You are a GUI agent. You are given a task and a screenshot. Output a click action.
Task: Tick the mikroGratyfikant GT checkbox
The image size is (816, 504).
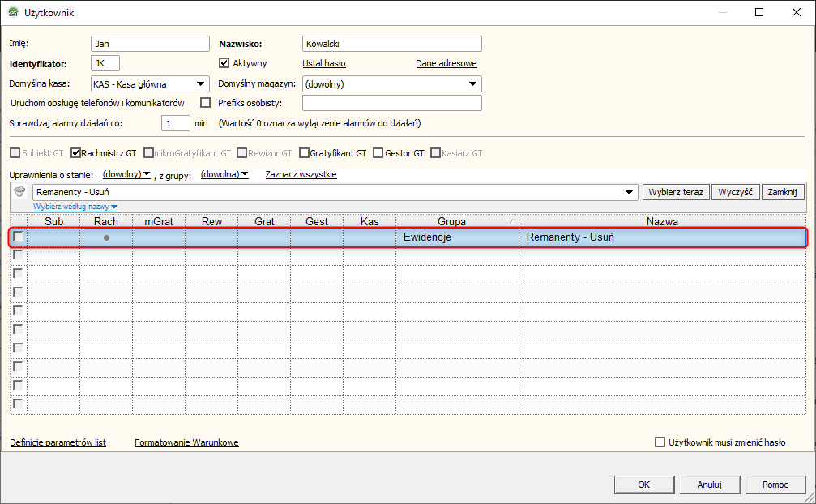pos(148,153)
